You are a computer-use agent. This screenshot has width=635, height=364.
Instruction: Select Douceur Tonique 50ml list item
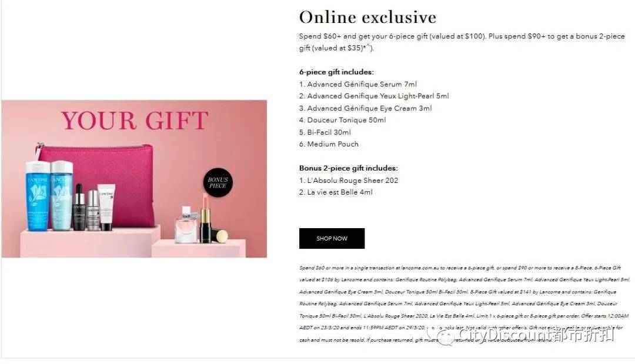[343, 120]
